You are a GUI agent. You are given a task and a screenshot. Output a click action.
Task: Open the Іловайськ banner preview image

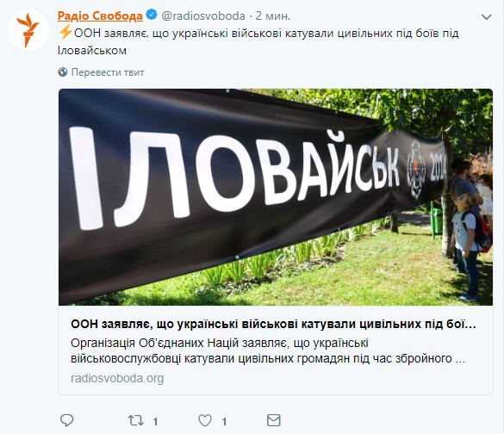point(276,197)
